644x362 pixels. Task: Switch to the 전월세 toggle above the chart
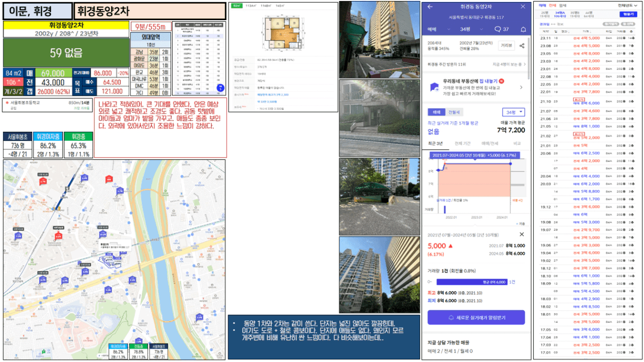click(x=454, y=112)
